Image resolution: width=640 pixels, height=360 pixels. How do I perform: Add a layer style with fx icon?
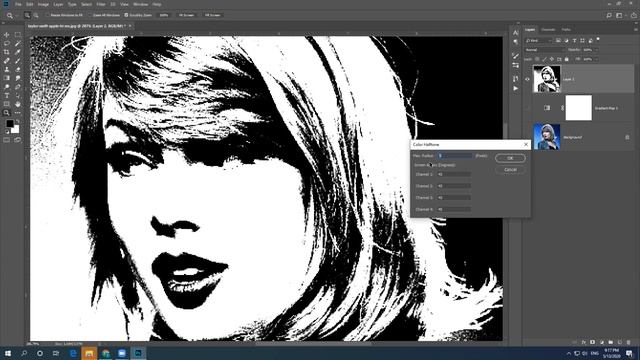[584, 342]
